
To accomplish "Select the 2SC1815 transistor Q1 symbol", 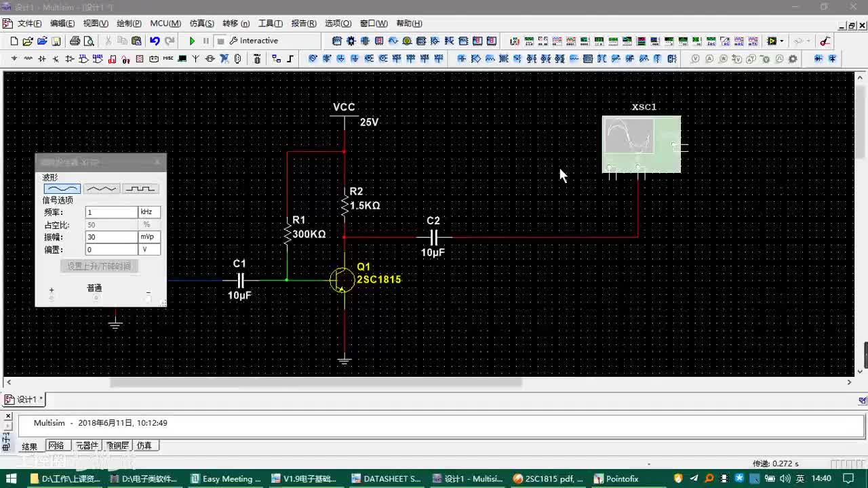I will 342,279.
